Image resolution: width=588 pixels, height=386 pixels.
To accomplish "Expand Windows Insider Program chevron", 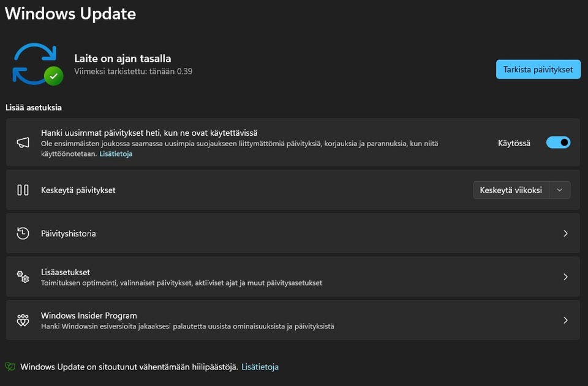I will (x=565, y=320).
